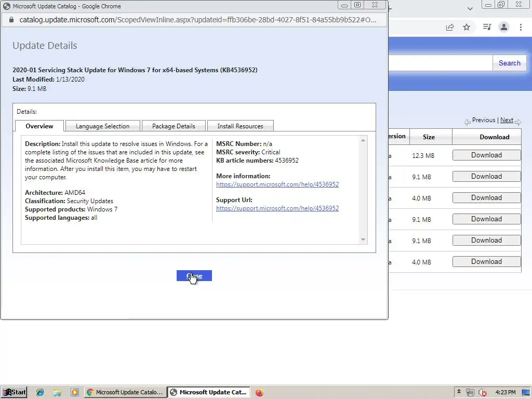Launch Internet Explorer from the taskbar
The height and width of the screenshot is (399, 532).
pyautogui.click(x=40, y=392)
